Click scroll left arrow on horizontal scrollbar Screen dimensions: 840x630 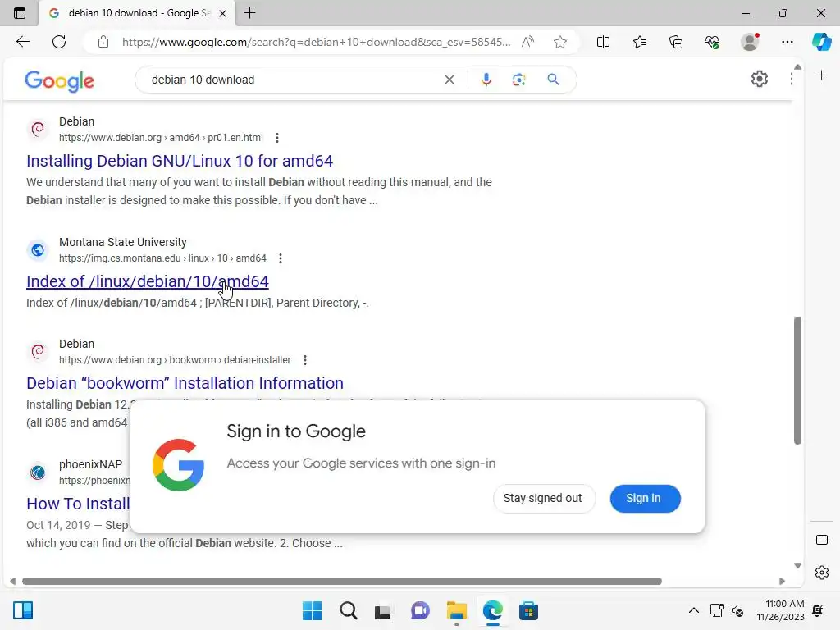[x=12, y=582]
